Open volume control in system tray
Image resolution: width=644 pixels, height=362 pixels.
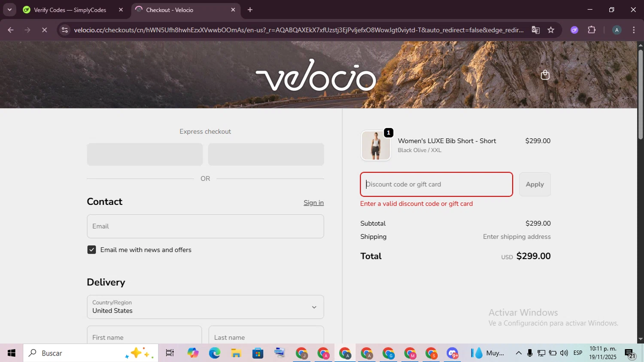(x=564, y=353)
